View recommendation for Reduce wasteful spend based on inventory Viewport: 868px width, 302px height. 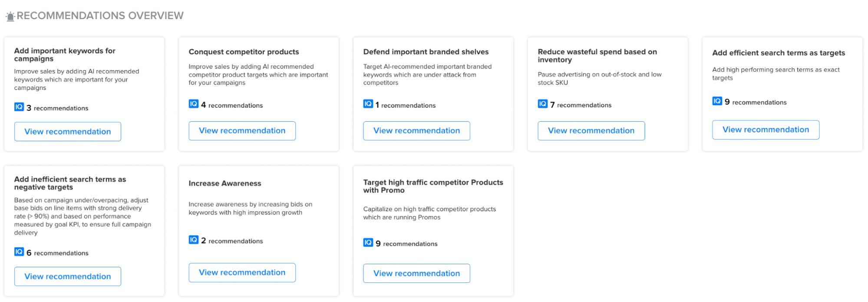coord(591,131)
